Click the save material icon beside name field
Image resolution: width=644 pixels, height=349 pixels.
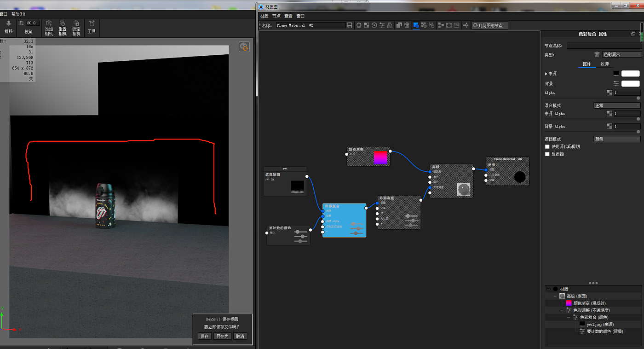point(350,25)
